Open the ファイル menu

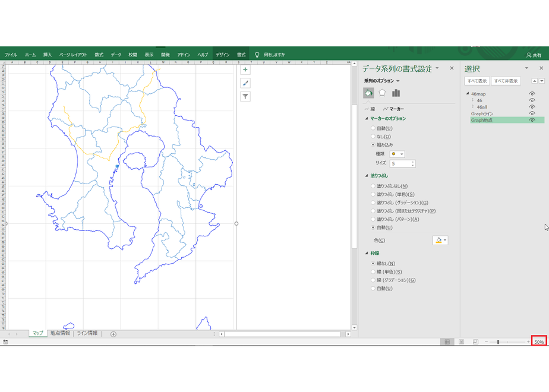(11, 55)
